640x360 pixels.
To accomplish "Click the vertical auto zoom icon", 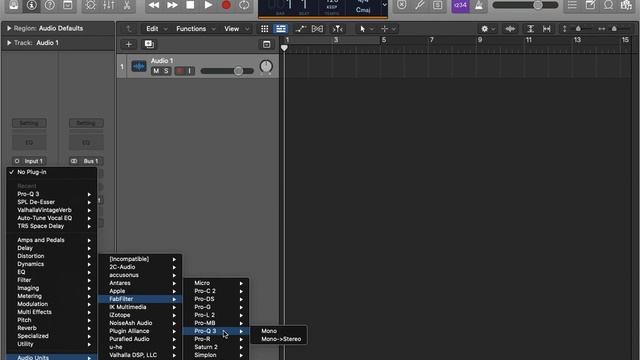I will pos(531,29).
